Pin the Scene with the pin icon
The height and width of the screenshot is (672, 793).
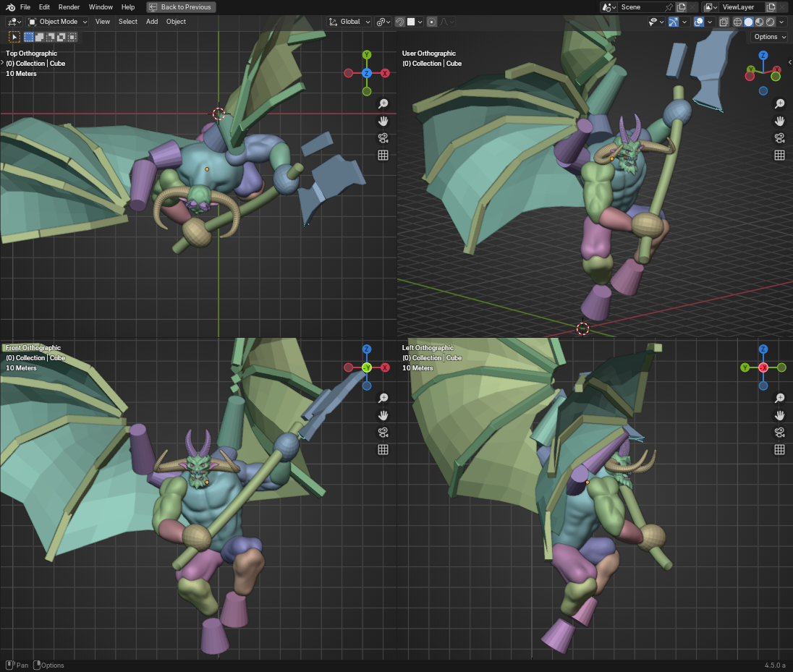pyautogui.click(x=669, y=7)
